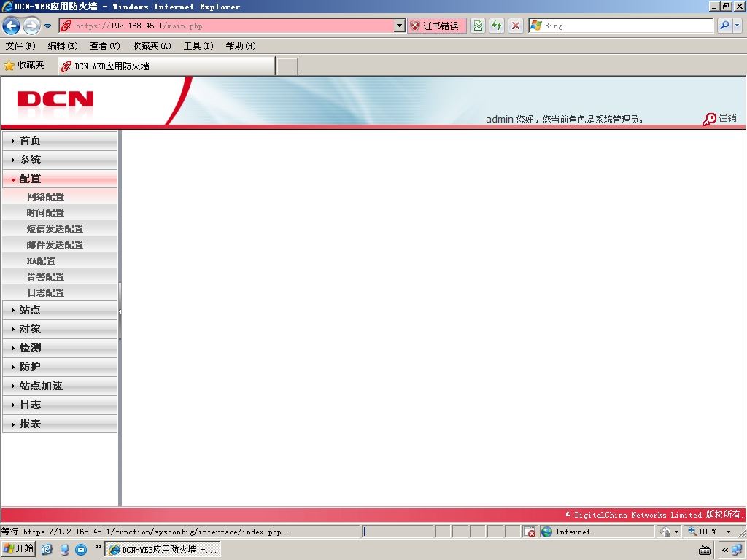Open a new blank tab

click(x=287, y=66)
